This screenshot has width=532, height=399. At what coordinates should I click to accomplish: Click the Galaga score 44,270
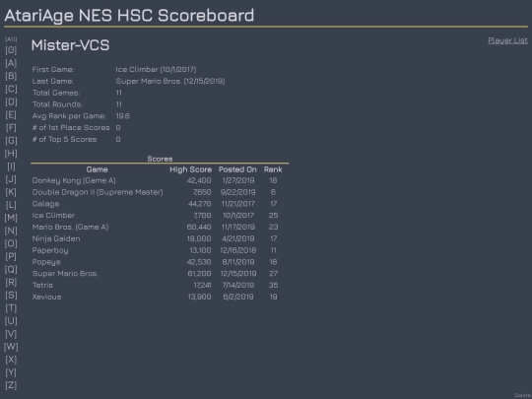[x=199, y=204]
